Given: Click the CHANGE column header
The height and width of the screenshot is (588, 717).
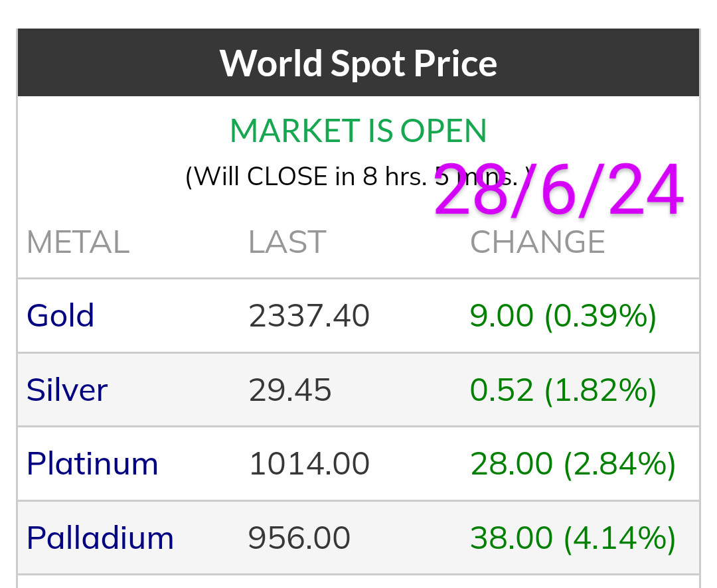Looking at the screenshot, I should coord(538,242).
